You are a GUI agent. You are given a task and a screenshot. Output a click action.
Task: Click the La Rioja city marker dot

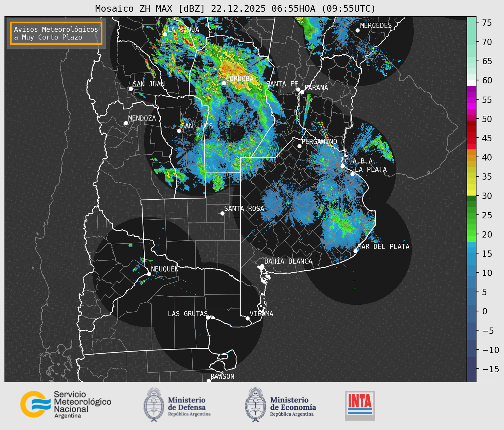click(x=165, y=34)
